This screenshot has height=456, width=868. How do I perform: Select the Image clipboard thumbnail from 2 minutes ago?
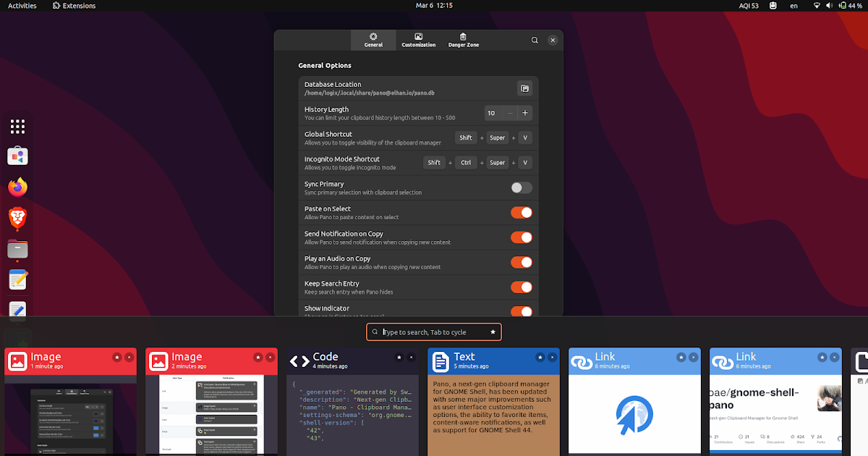(211, 415)
